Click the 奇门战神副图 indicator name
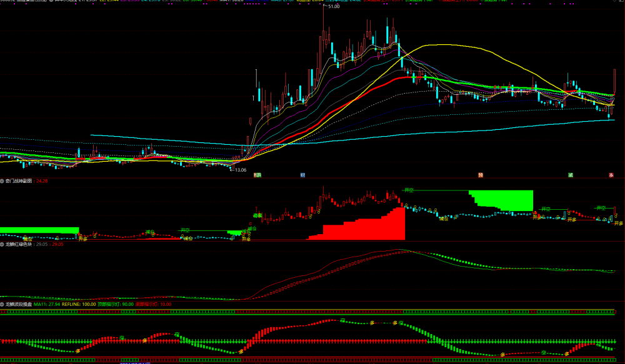Viewport: 625px width, 364px height. tap(18, 181)
